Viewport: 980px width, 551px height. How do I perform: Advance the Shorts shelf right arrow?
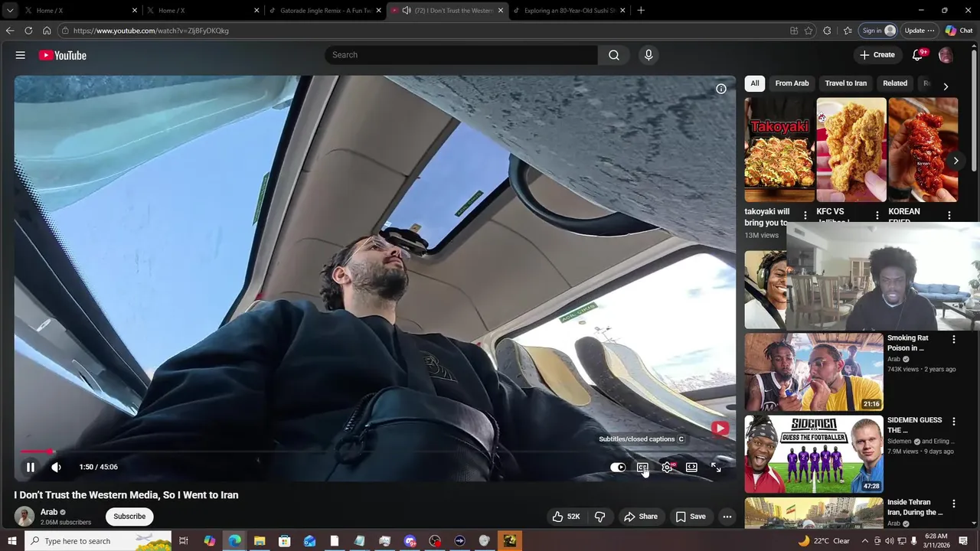click(x=955, y=161)
